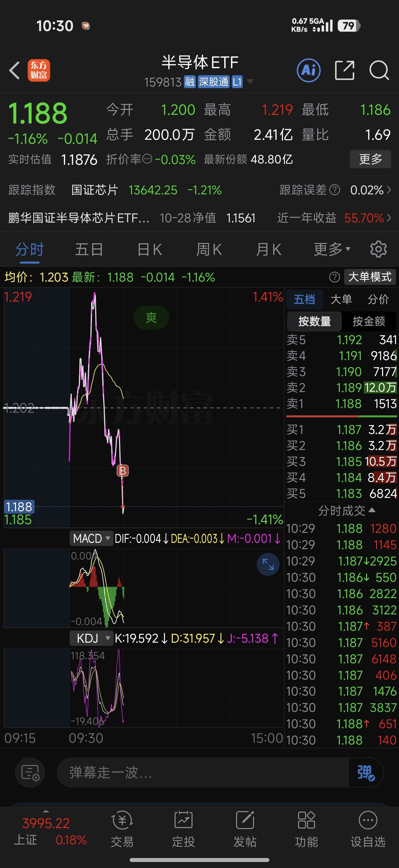399x868 pixels.
Task: Switch to the 大单 tab
Action: [341, 299]
